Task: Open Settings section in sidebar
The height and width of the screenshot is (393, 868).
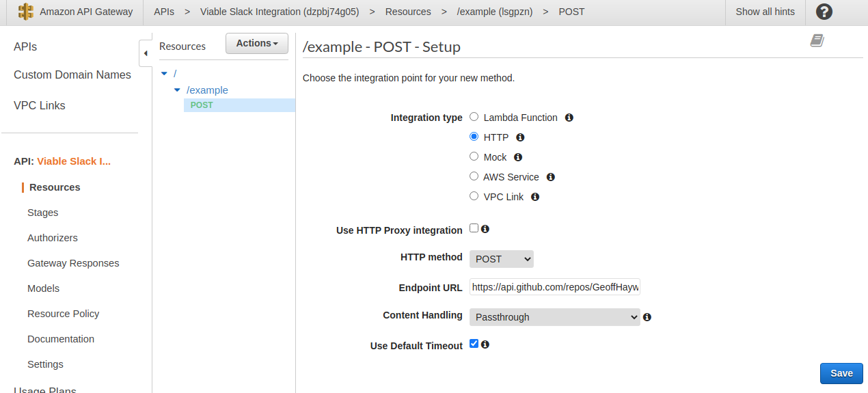Action: pos(45,364)
